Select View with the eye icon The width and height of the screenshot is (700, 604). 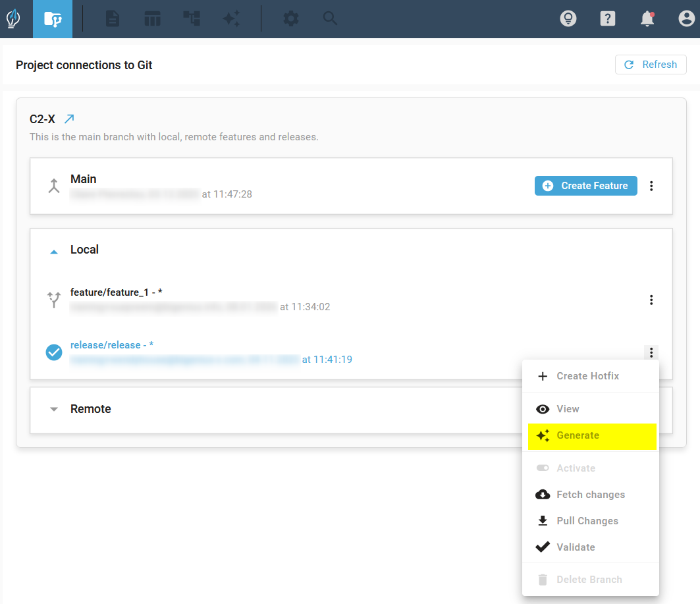point(568,409)
